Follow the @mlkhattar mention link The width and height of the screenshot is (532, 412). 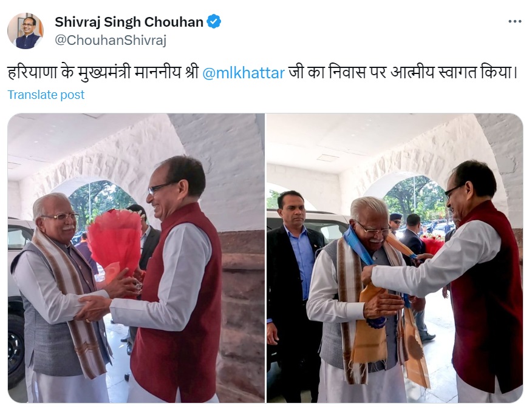click(x=244, y=73)
